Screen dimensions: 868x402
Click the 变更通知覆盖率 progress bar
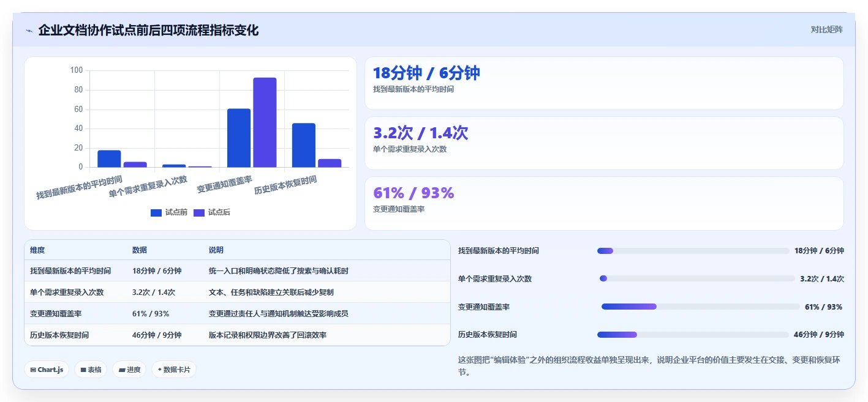[x=701, y=307]
